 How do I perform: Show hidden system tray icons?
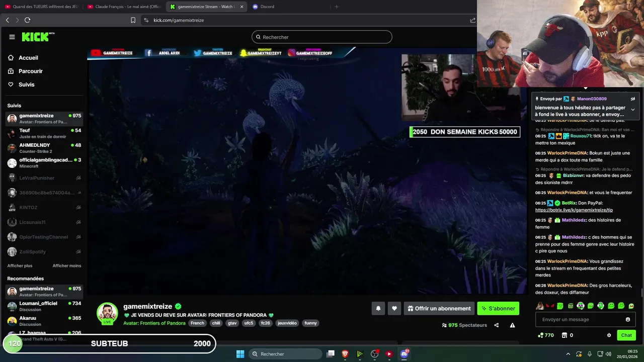(568, 354)
